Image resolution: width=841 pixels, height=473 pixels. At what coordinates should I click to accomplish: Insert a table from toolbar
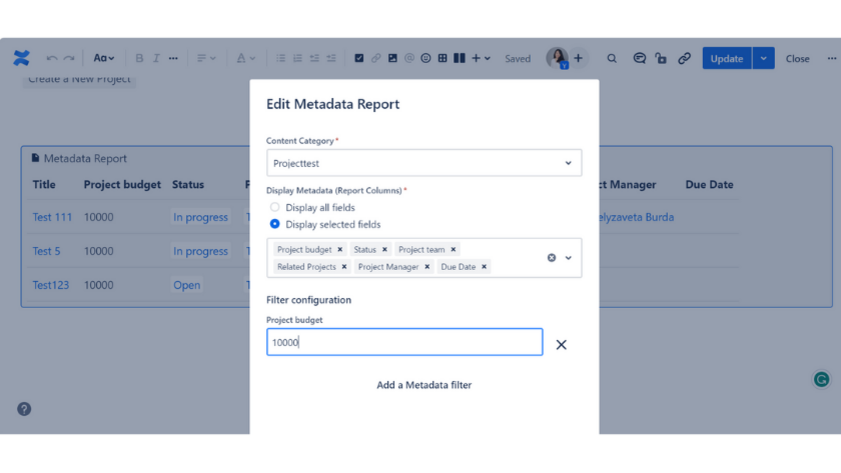pos(442,58)
